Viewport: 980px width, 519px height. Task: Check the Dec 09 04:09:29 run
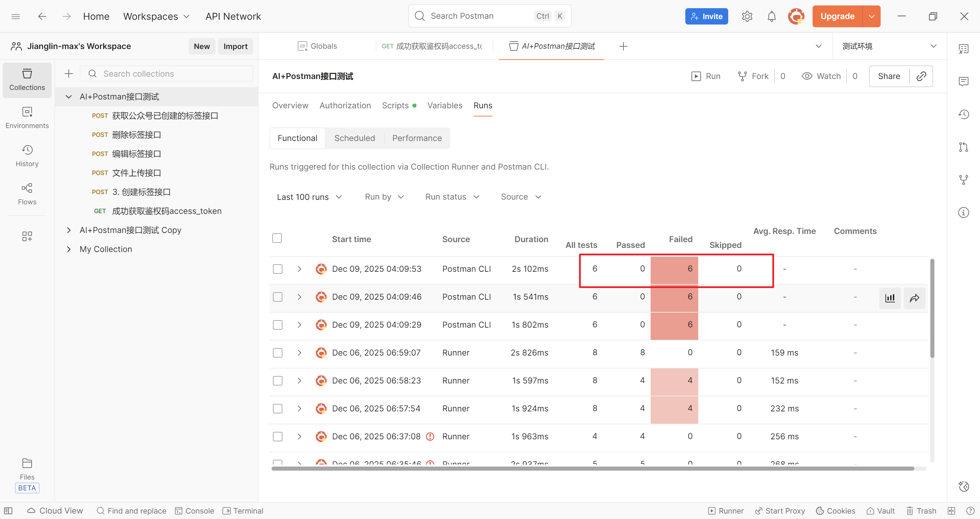pos(277,325)
